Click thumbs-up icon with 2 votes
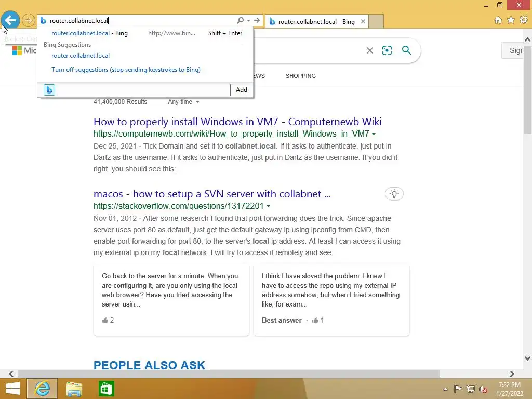 [x=105, y=320]
